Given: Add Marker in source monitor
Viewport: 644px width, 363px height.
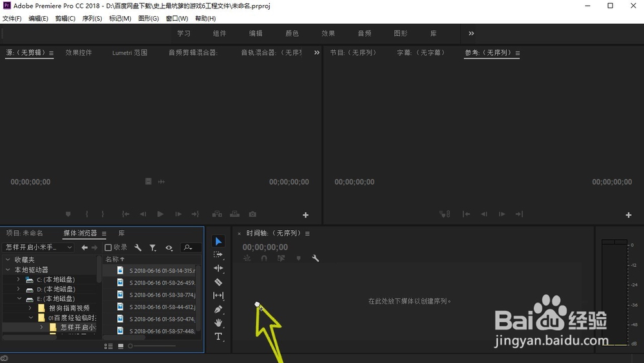Looking at the screenshot, I should (68, 214).
